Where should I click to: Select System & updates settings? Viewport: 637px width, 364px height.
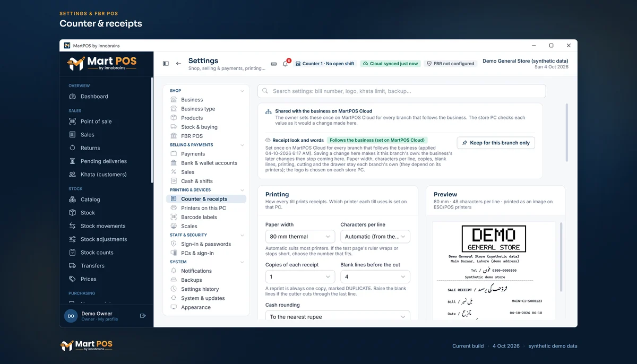(206, 298)
